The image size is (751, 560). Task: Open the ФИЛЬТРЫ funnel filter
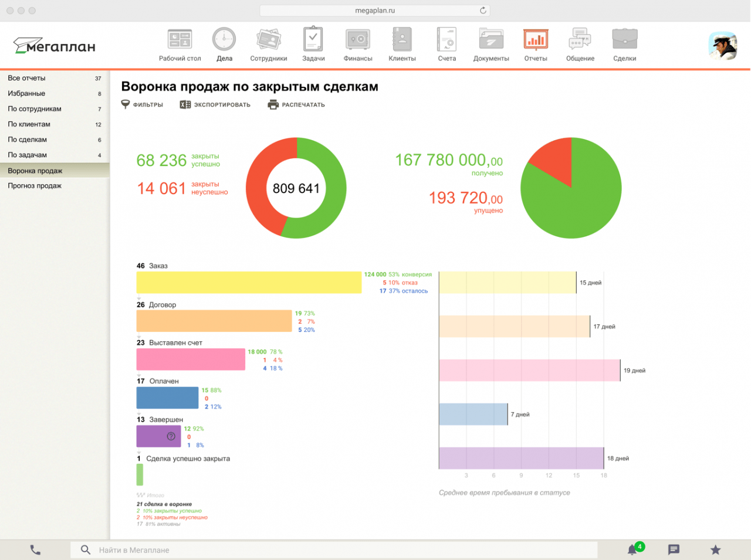click(x=142, y=104)
